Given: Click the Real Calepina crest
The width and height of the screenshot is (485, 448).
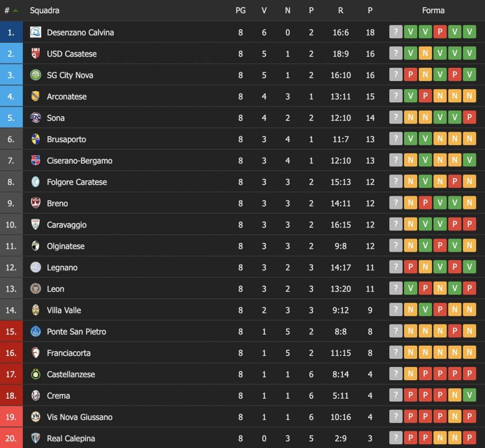Looking at the screenshot, I should [x=36, y=438].
